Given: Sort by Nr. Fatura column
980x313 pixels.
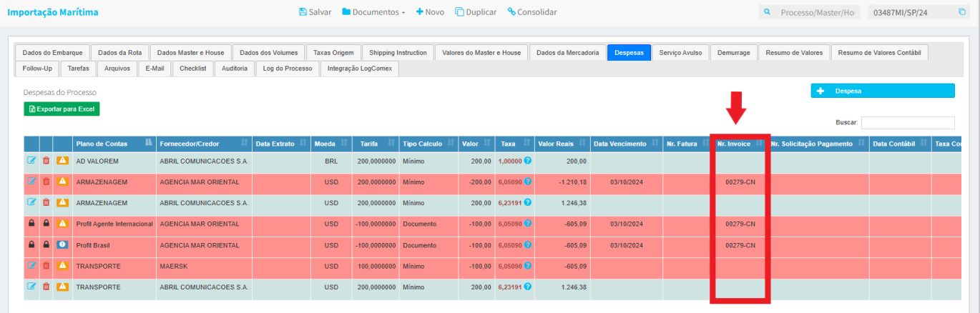Looking at the screenshot, I should click(687, 144).
